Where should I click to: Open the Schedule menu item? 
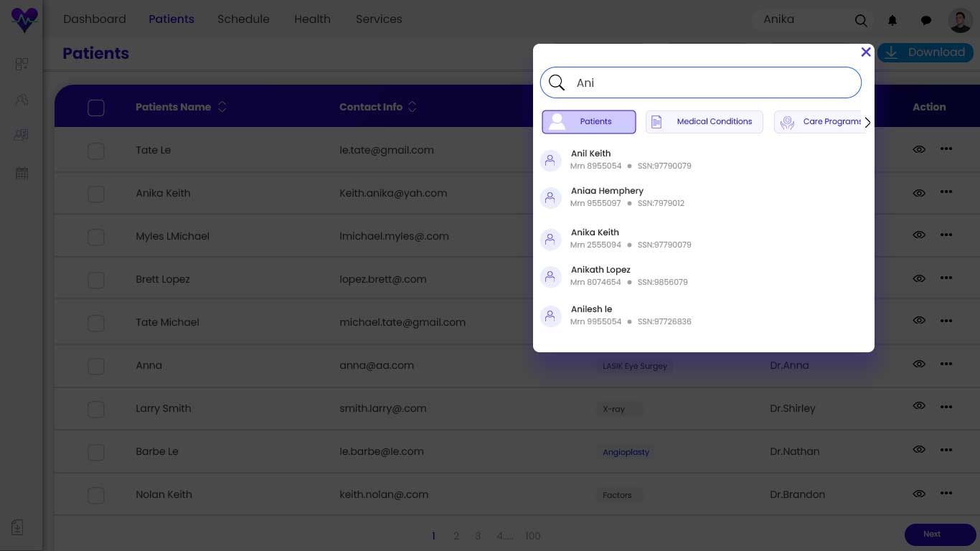(243, 19)
